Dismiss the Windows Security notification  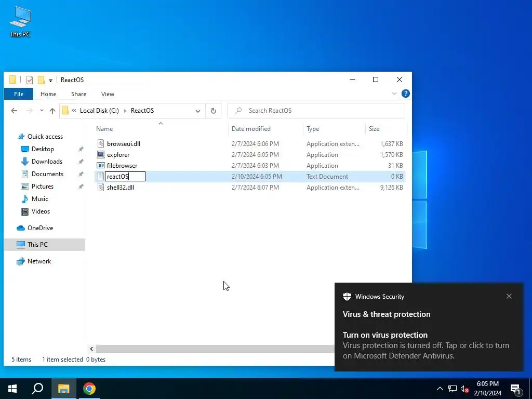click(x=509, y=296)
